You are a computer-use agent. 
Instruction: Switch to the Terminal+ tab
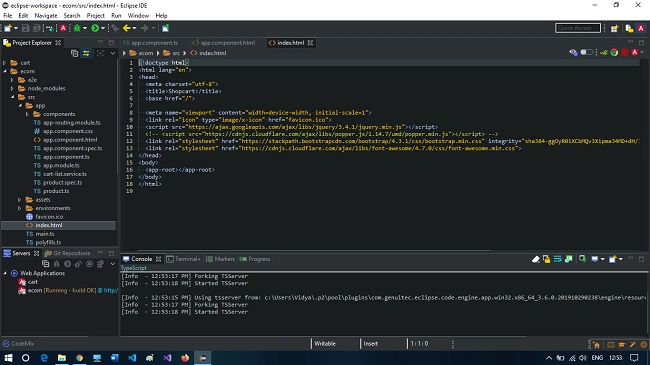(184, 259)
